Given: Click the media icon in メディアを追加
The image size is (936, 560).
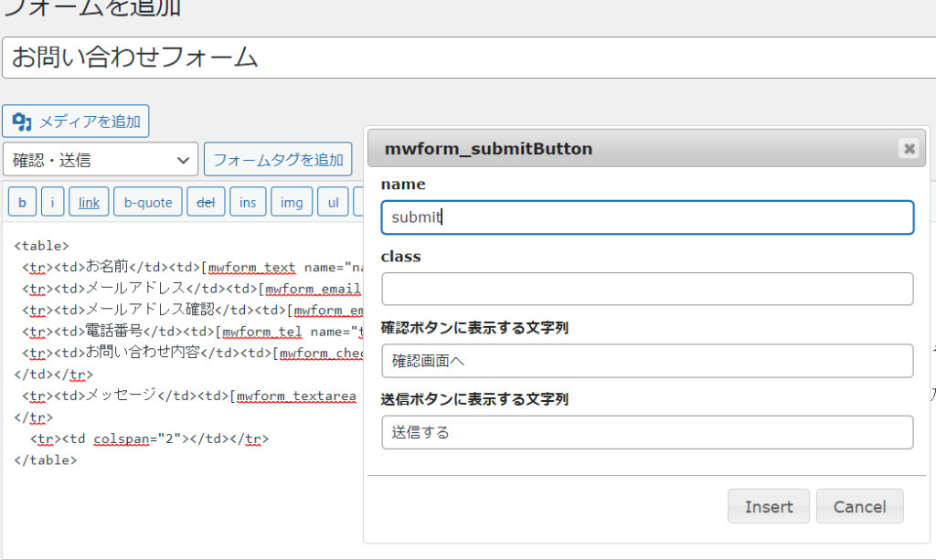Looking at the screenshot, I should coord(22,122).
